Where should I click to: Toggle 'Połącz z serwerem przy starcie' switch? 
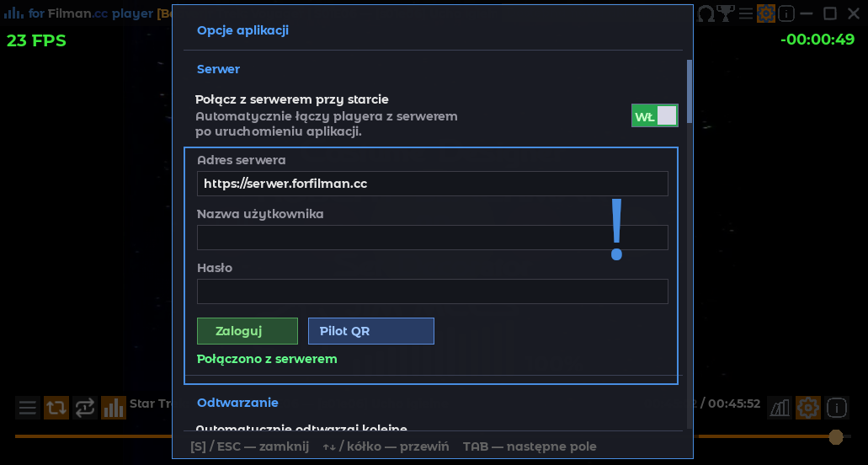[x=655, y=115]
